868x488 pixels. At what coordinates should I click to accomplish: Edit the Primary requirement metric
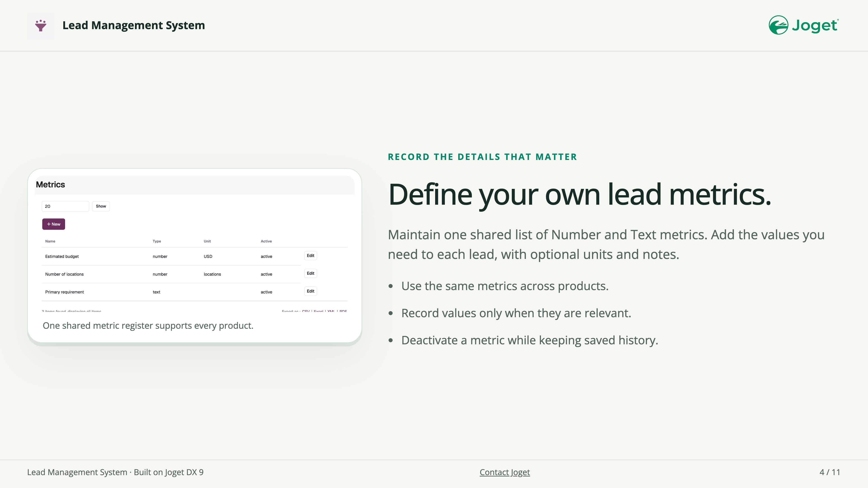(x=310, y=291)
